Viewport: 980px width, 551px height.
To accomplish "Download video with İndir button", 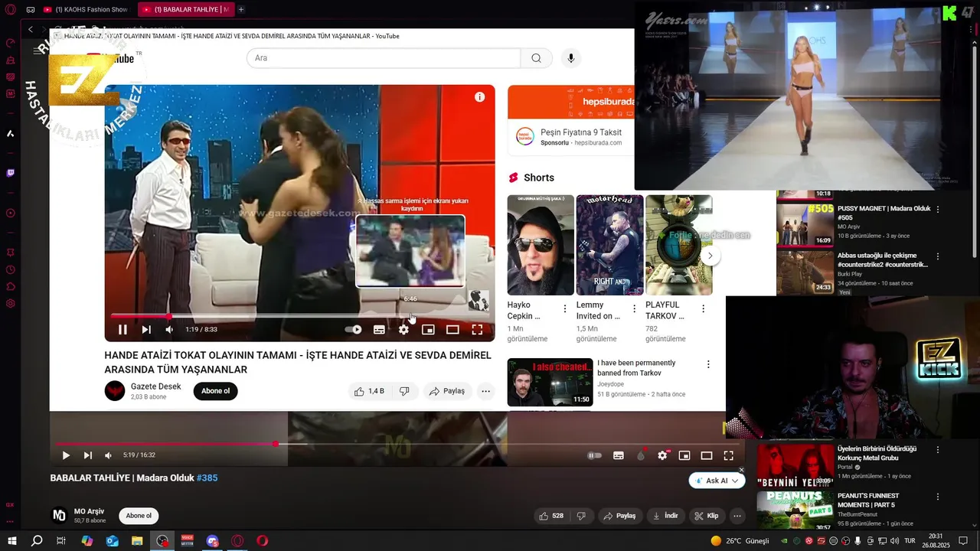I will [665, 516].
